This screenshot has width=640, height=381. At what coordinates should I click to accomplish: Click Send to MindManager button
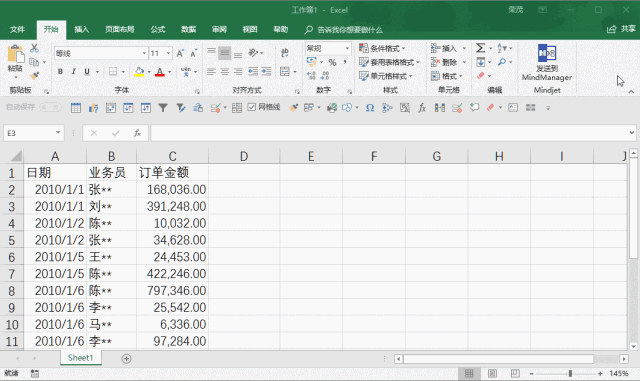pos(547,62)
